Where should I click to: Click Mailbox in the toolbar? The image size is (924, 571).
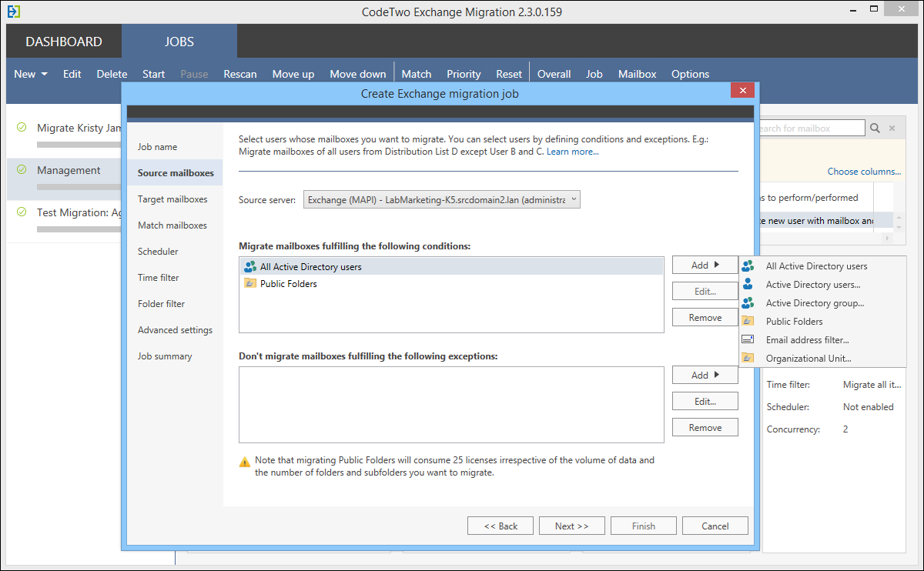click(638, 74)
